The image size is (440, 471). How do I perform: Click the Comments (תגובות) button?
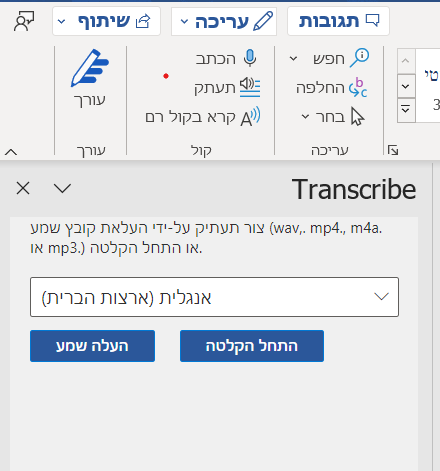point(338,21)
